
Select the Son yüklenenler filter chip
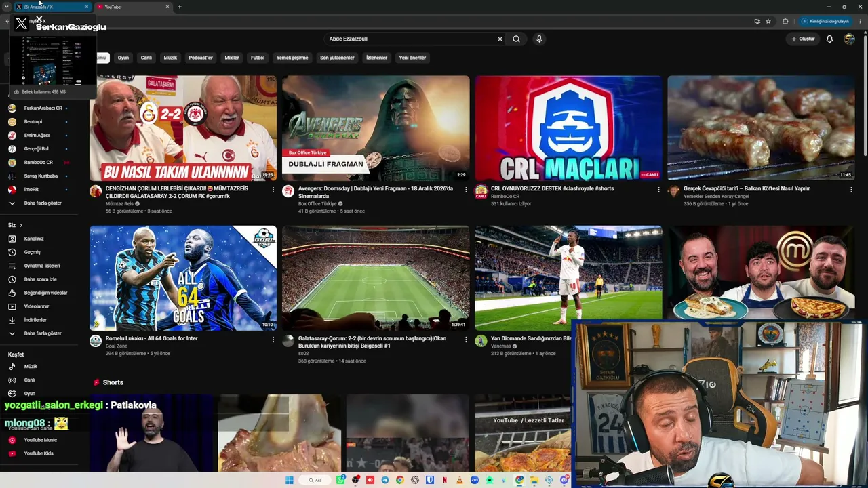(337, 58)
